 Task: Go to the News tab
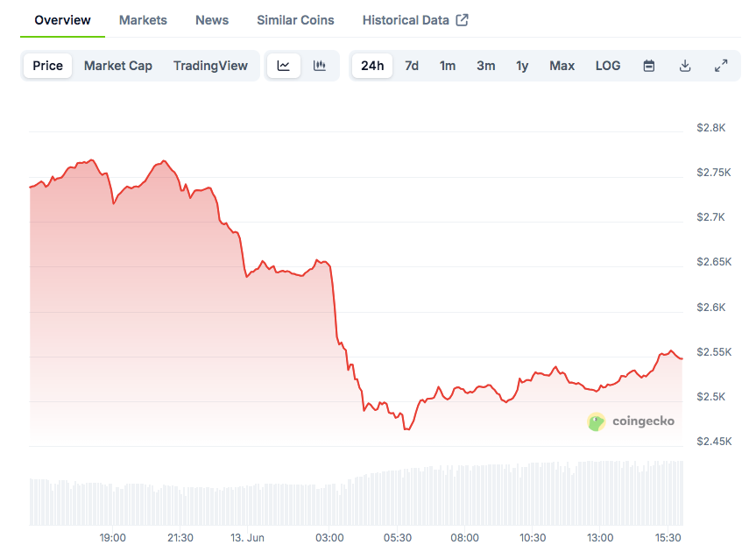[212, 20]
